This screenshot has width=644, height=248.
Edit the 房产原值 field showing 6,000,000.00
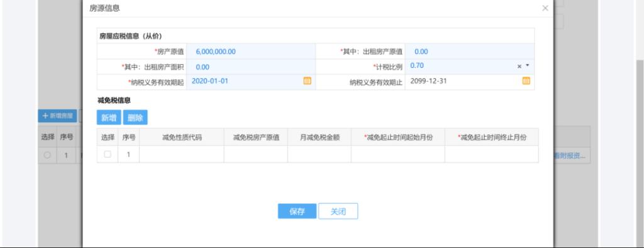point(251,51)
